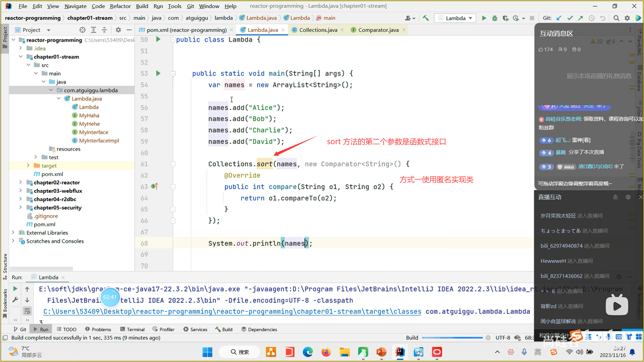The width and height of the screenshot is (644, 362).
Task: Toggle soft-wrap in the Run console
Action: click(x=27, y=311)
